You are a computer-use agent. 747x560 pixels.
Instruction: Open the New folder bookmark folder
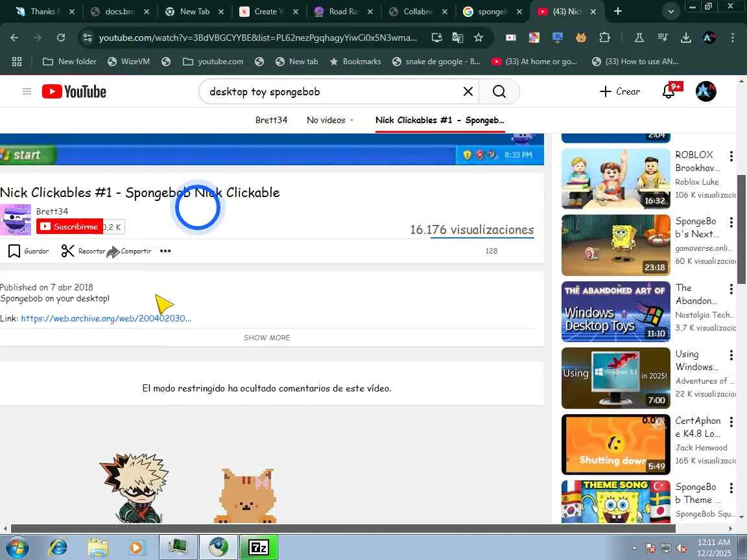(69, 62)
